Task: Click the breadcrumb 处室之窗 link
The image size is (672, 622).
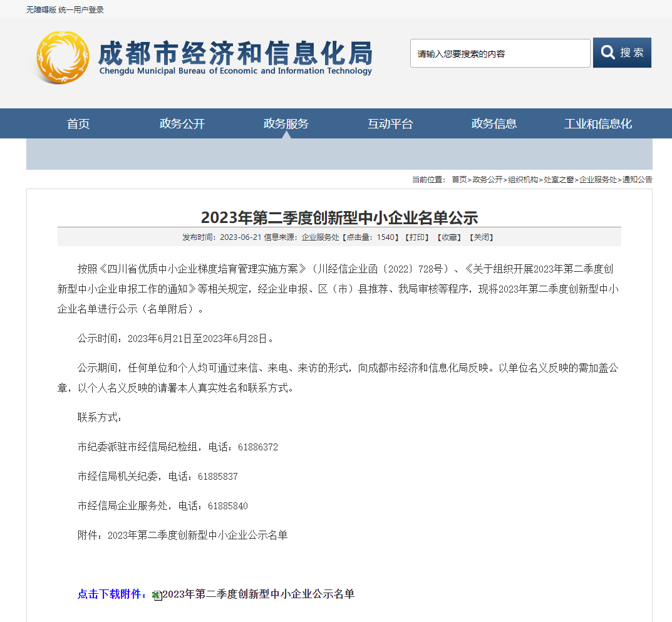Action: [559, 180]
